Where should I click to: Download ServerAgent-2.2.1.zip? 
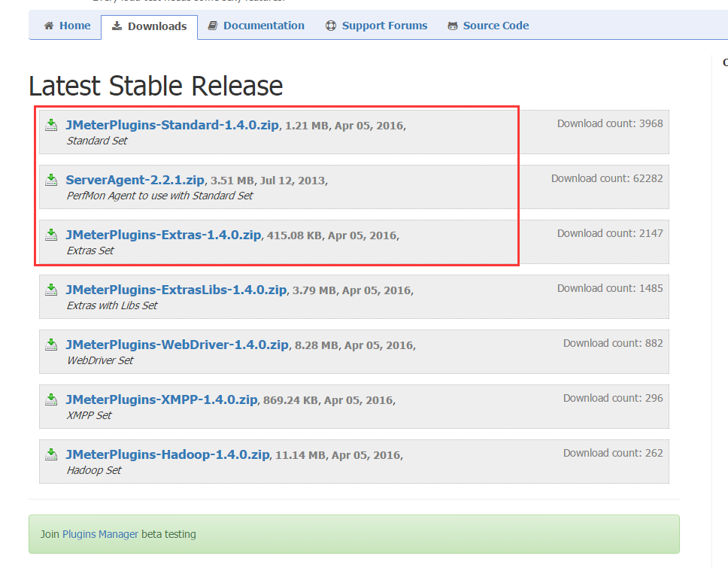pos(135,181)
